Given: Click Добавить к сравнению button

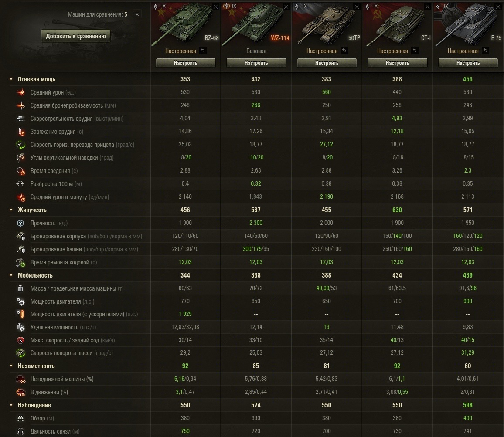Looking at the screenshot, I should [76, 36].
